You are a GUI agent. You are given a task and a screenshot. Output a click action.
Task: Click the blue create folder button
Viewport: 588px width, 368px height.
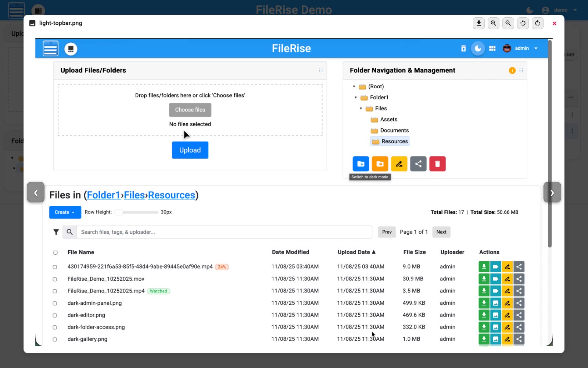pyautogui.click(x=361, y=164)
